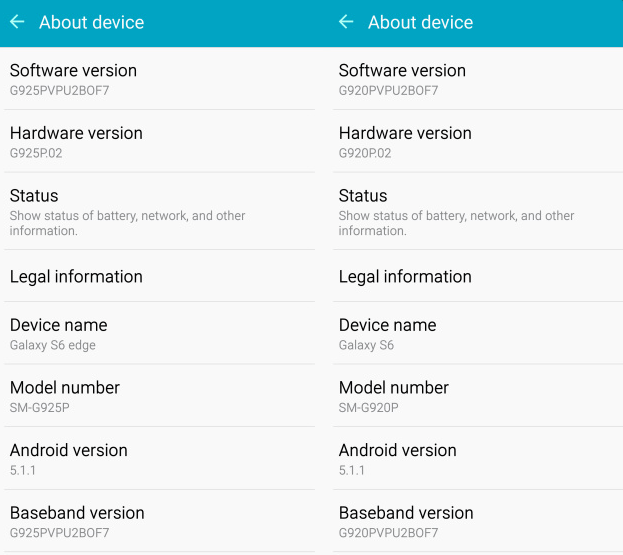
Task: Tap About device title on G920P screen
Action: pos(420,22)
